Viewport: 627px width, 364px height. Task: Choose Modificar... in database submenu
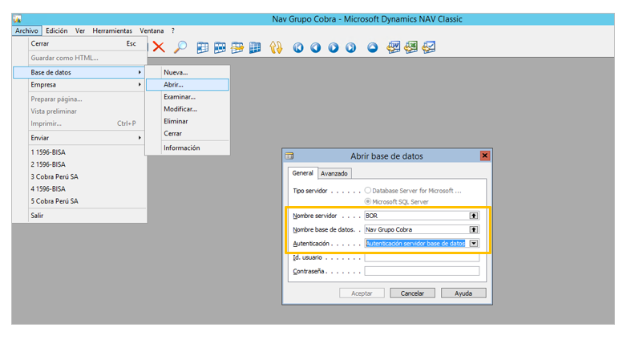coord(188,109)
